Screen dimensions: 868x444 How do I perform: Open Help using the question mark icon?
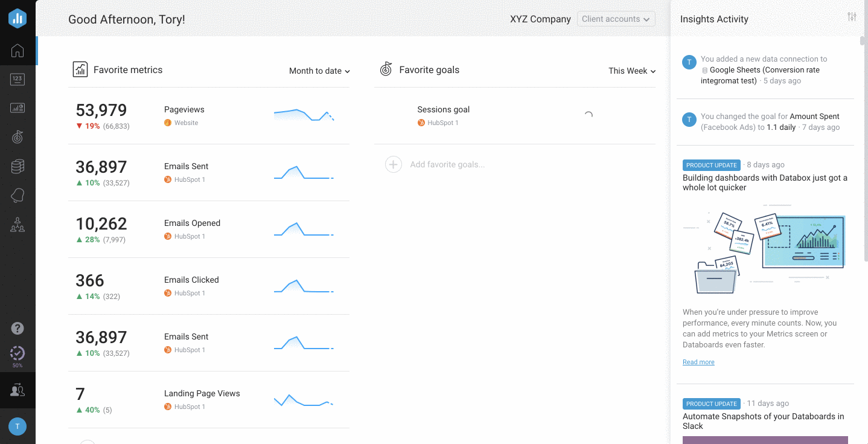pyautogui.click(x=17, y=328)
